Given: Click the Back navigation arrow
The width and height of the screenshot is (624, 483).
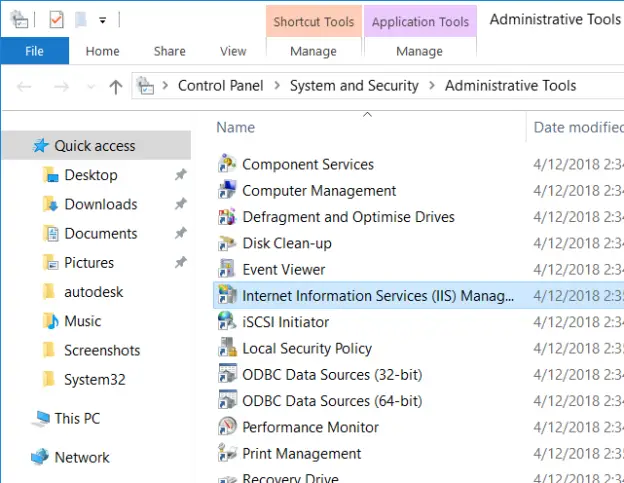Looking at the screenshot, I should 24,86.
